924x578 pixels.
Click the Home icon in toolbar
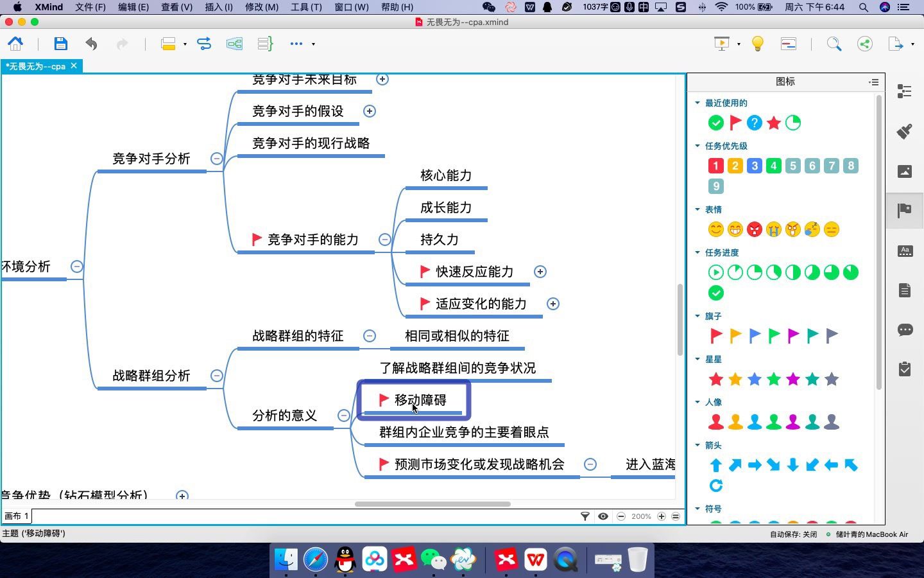coord(15,44)
